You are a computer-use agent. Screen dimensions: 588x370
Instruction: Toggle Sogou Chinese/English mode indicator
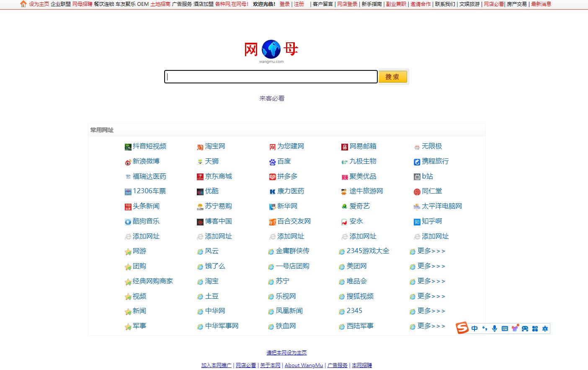pos(475,329)
